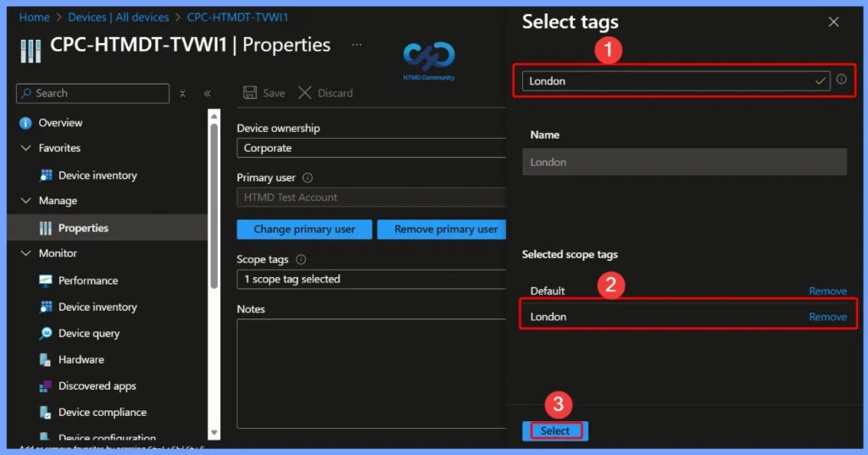Open the Hardware page
The width and height of the screenshot is (868, 455).
[x=81, y=360]
